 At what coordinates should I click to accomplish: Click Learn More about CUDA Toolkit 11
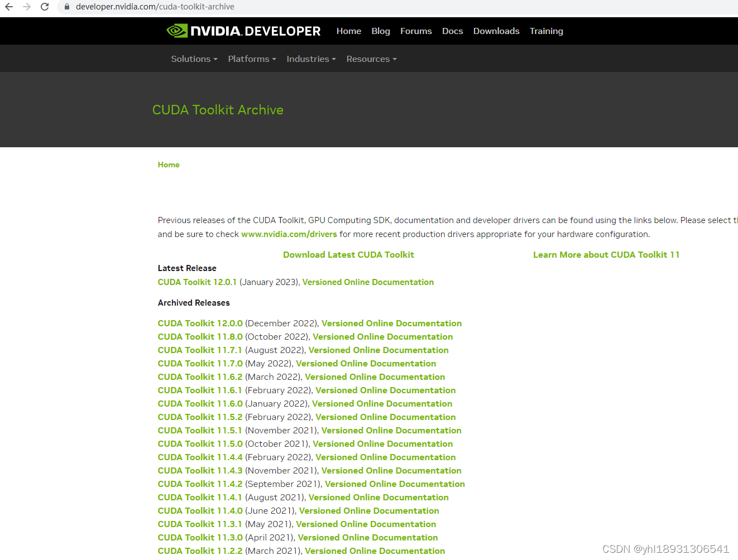tap(606, 254)
